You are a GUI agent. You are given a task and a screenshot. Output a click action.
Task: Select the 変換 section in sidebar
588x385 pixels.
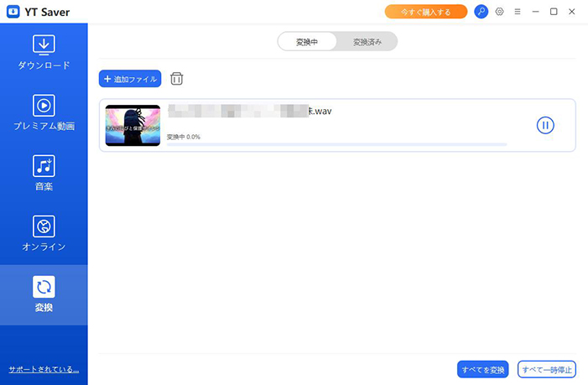point(44,294)
